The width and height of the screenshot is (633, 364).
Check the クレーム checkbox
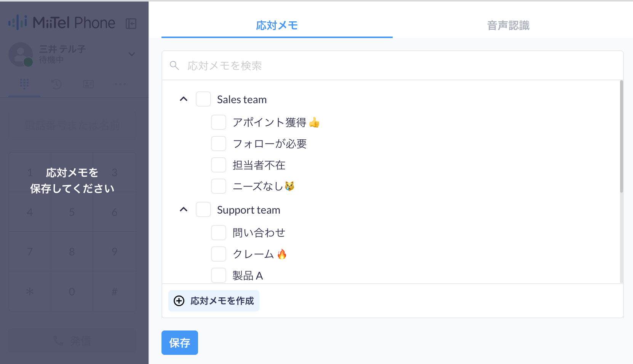click(x=219, y=254)
